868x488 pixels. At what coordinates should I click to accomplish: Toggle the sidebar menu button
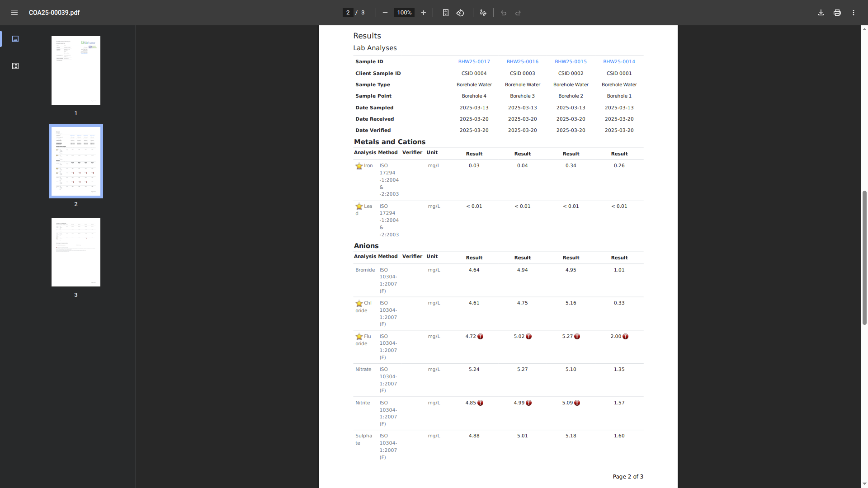14,13
